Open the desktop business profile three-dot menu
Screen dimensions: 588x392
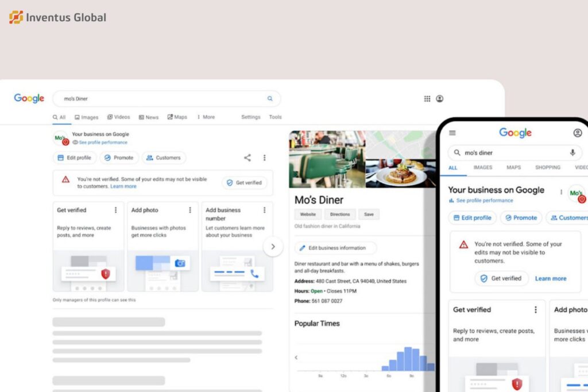point(264,158)
